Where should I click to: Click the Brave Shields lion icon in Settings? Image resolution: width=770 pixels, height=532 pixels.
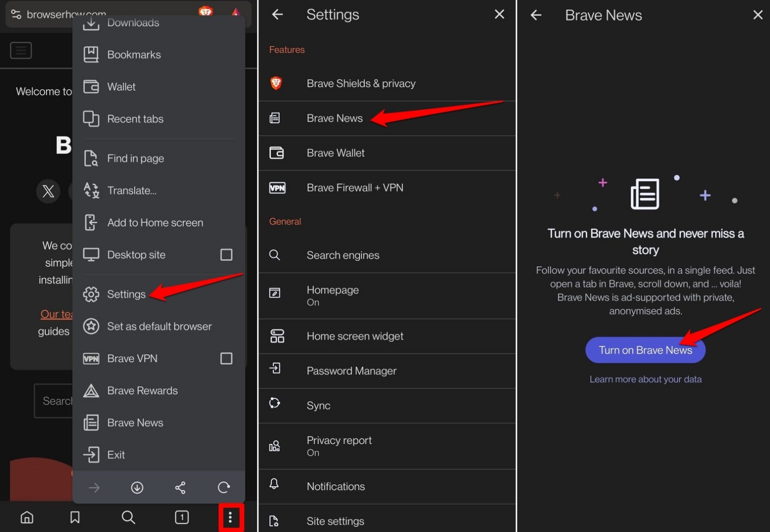276,83
